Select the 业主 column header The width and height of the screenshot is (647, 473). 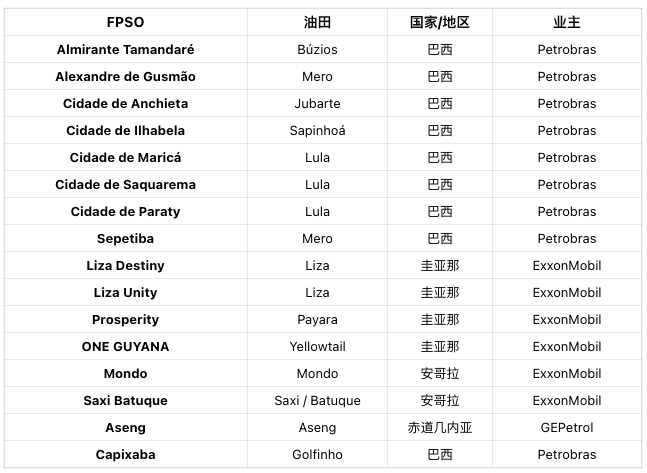[x=567, y=22]
